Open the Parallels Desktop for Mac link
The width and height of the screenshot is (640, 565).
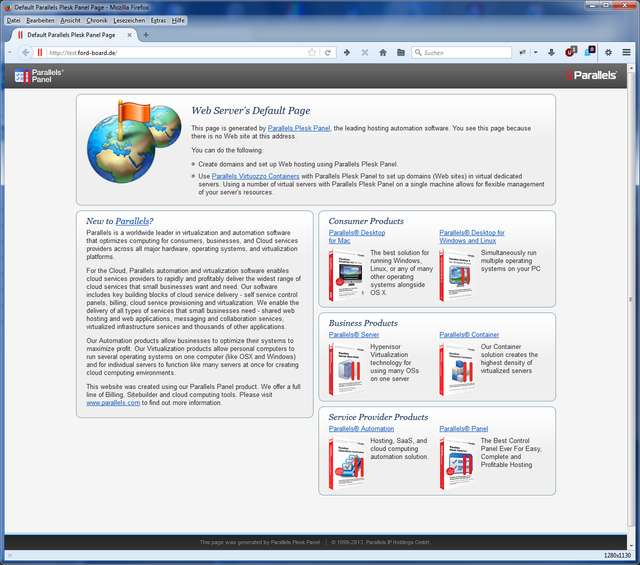[357, 237]
